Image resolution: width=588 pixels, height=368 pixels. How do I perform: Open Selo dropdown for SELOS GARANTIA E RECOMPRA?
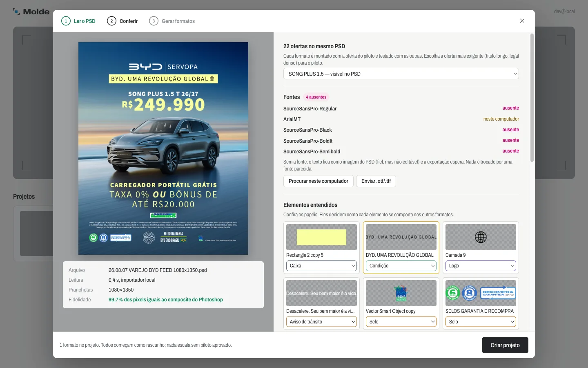coord(481,322)
